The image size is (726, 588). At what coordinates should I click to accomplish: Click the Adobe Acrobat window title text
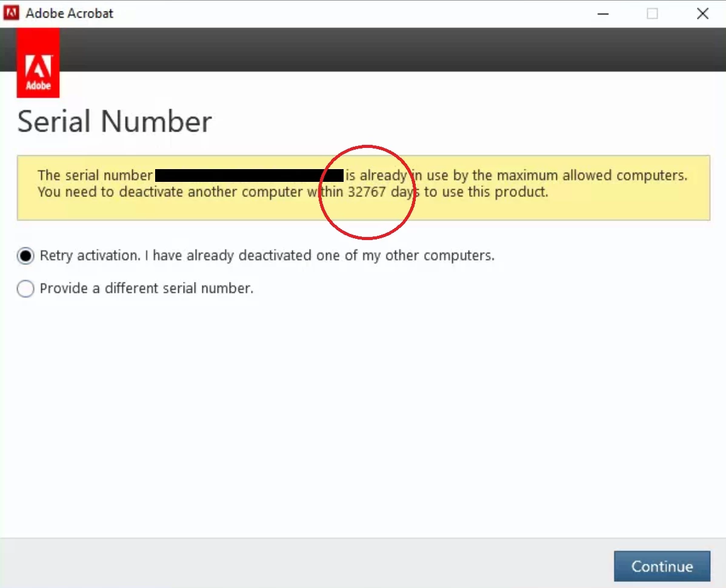(70, 13)
